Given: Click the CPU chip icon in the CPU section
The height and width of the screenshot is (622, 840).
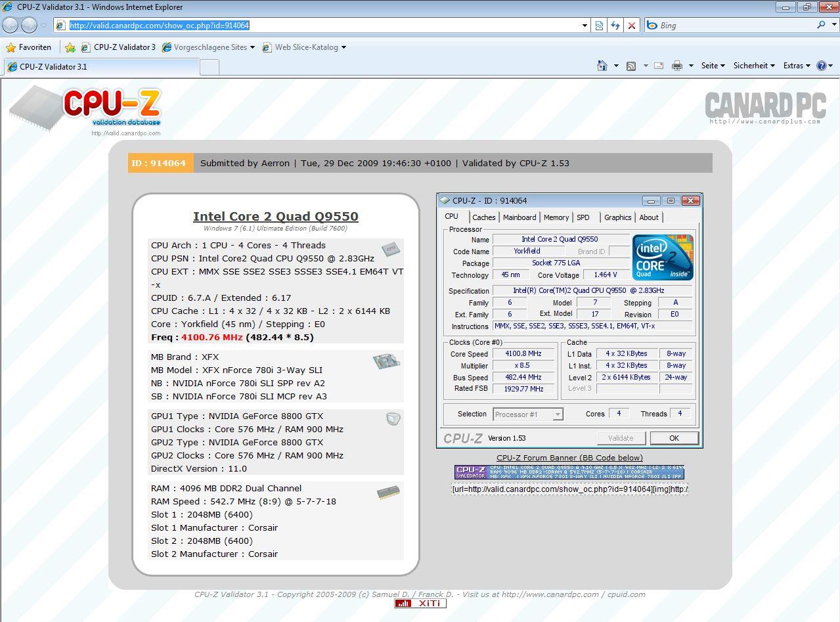Looking at the screenshot, I should (391, 248).
